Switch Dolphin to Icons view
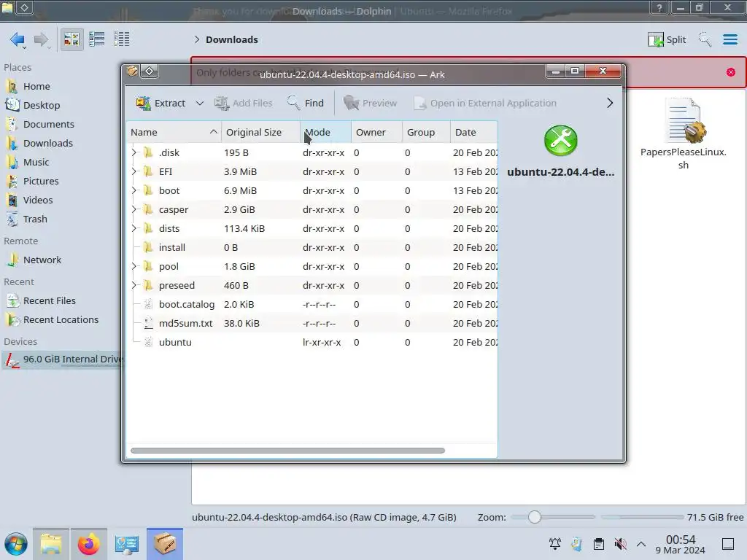 point(71,39)
